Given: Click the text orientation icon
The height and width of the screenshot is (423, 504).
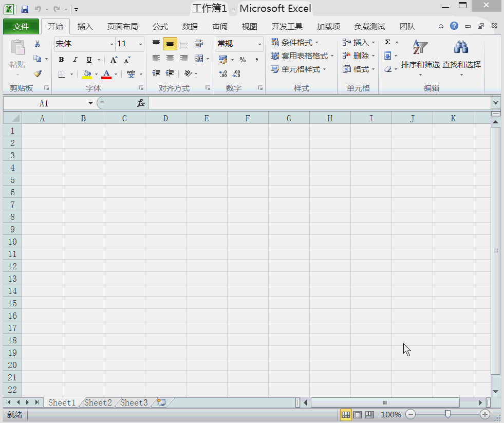Looking at the screenshot, I should 188,73.
